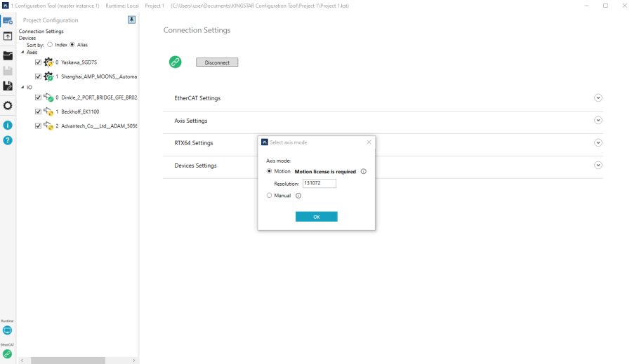Screen dimensions: 632x364
Task: Expand the Devices Settings chevron
Action: (598, 166)
